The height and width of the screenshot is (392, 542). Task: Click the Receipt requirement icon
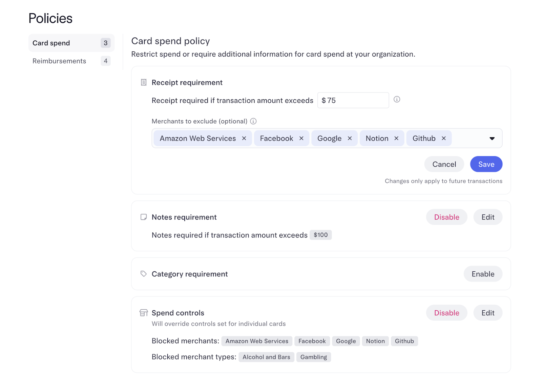coord(144,82)
